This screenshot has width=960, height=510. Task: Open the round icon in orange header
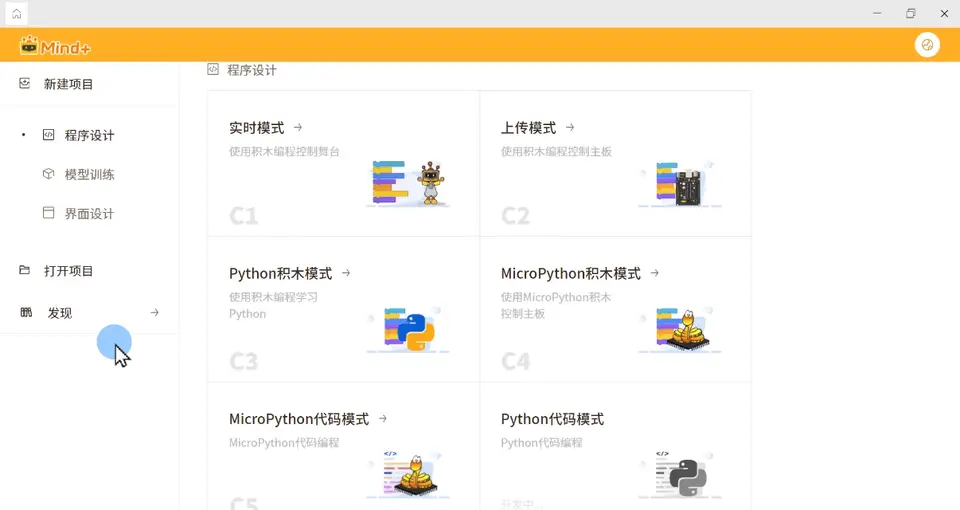927,45
